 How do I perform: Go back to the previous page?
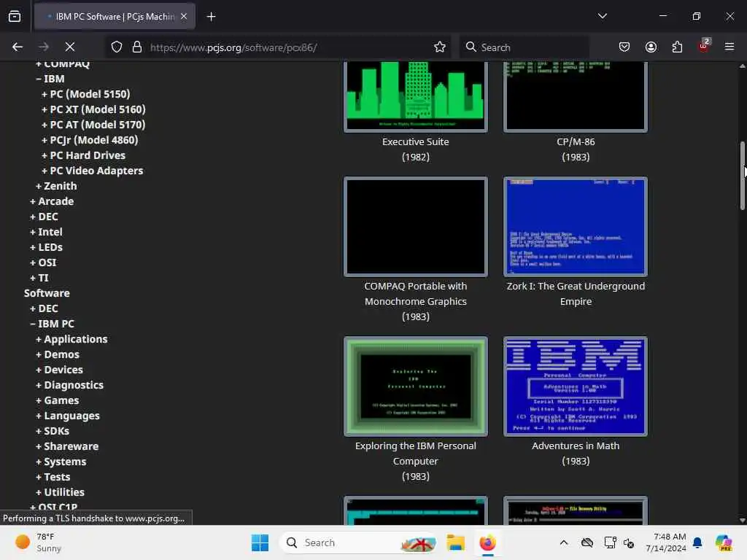18,47
